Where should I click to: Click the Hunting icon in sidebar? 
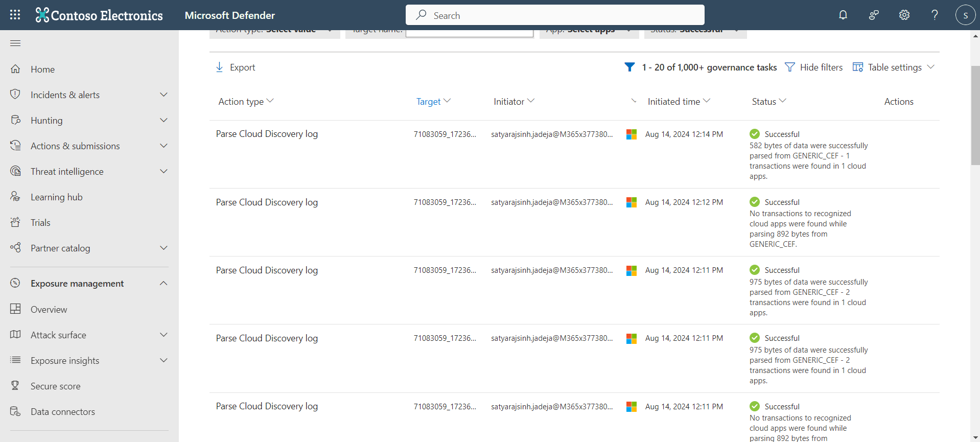[15, 120]
